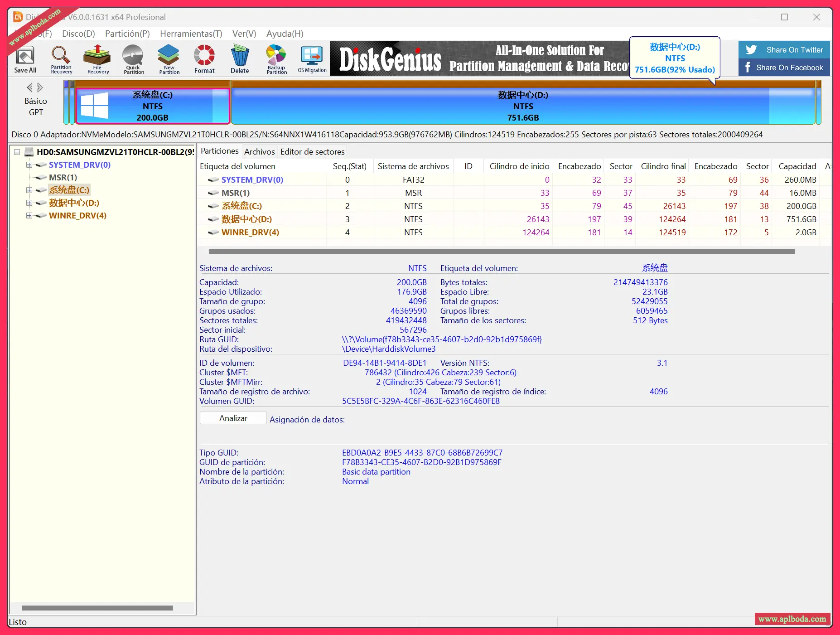840x635 pixels.
Task: Start a Backup Partition operation
Action: click(275, 59)
